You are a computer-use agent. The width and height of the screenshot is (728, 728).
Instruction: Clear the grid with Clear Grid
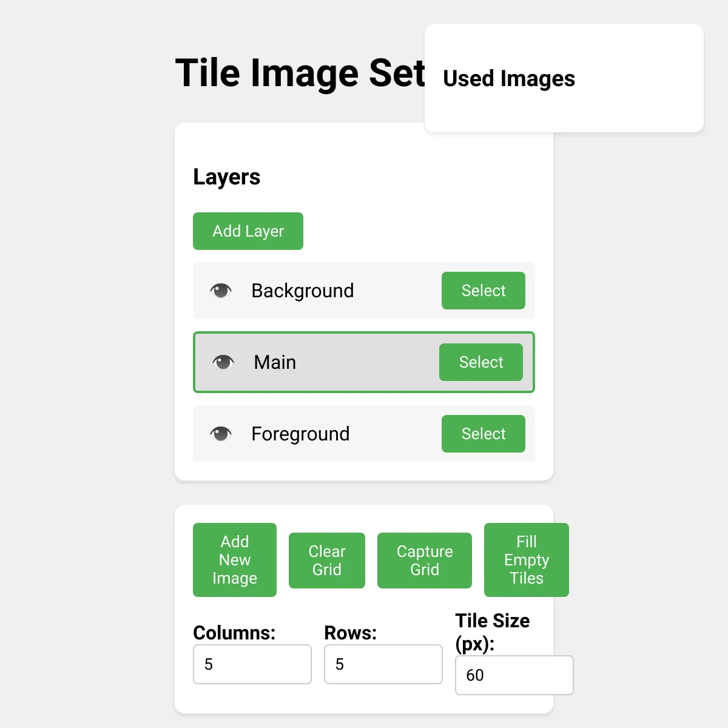[327, 561]
